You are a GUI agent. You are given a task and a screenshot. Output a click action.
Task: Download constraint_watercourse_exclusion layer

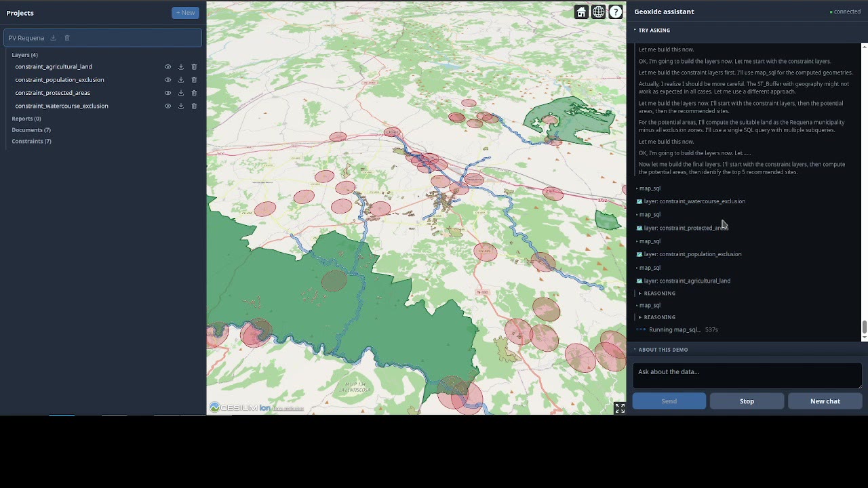[181, 106]
